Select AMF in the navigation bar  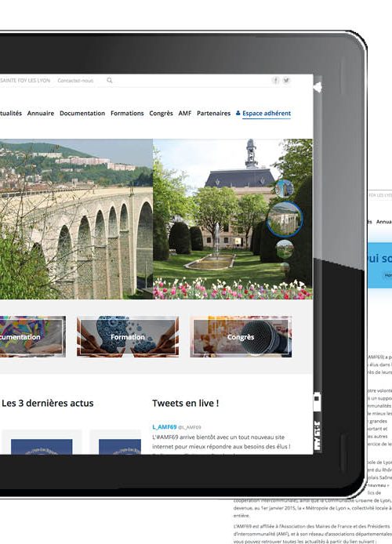(x=185, y=113)
